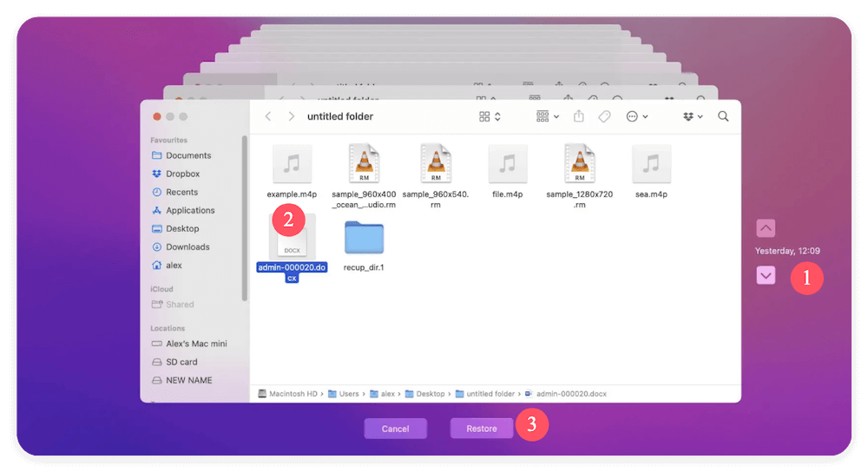Click Users in the path bar

coord(343,394)
